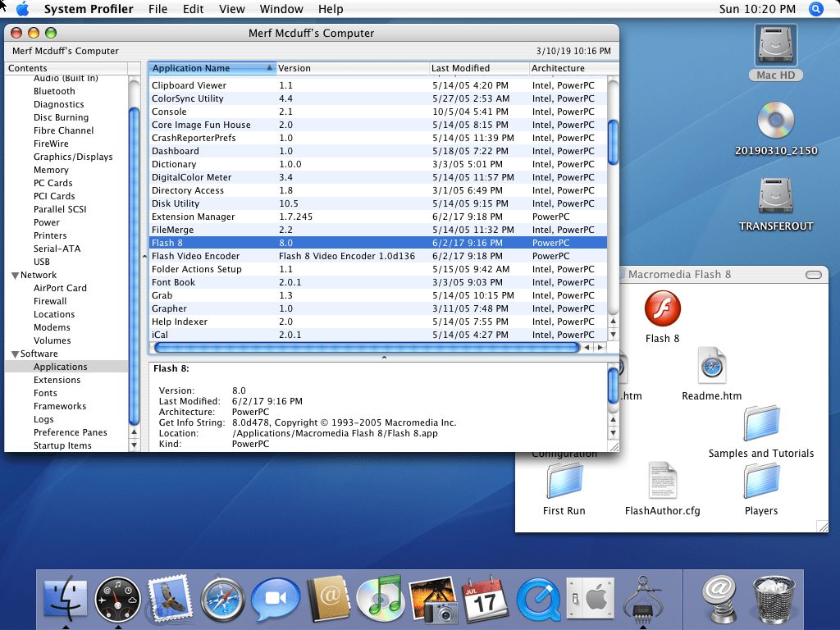Open the Mail stamp icon in the Dock
The height and width of the screenshot is (630, 840).
[170, 598]
